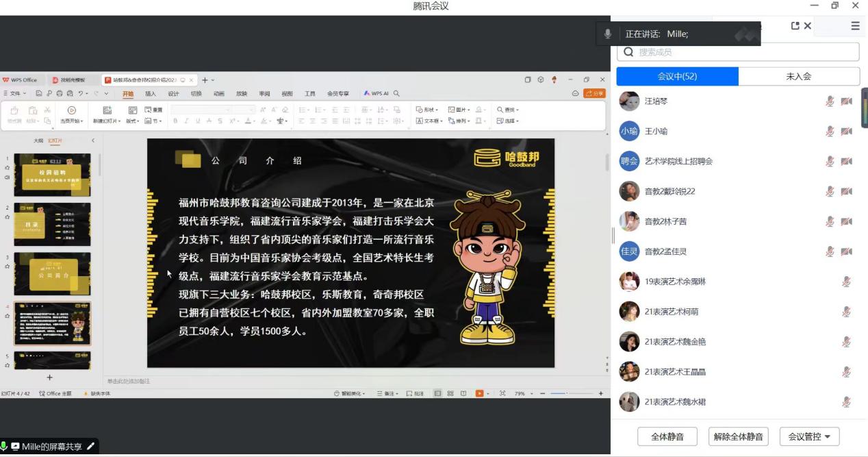Click the pop-out icon in participants panel
The width and height of the screenshot is (868, 457).
795,26
